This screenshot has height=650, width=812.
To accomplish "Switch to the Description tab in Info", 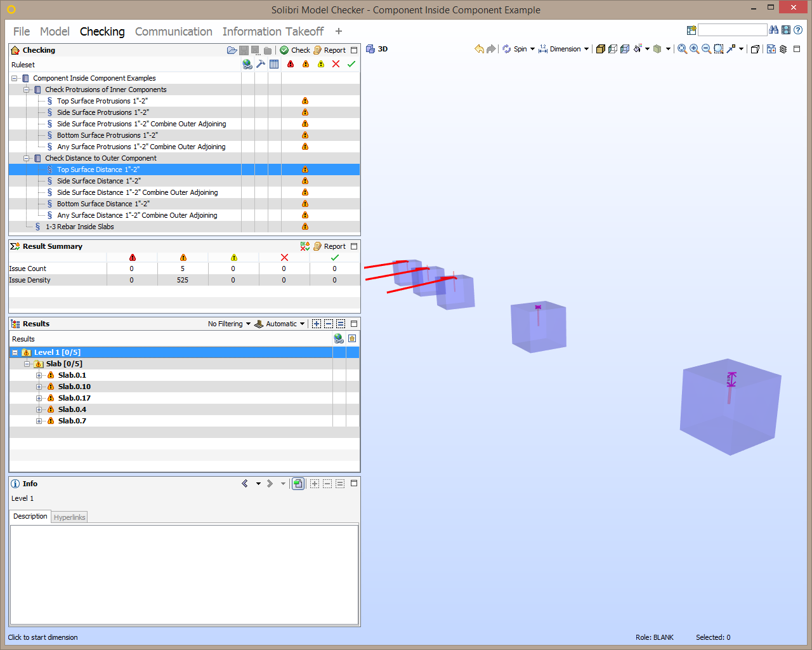I will 30,517.
